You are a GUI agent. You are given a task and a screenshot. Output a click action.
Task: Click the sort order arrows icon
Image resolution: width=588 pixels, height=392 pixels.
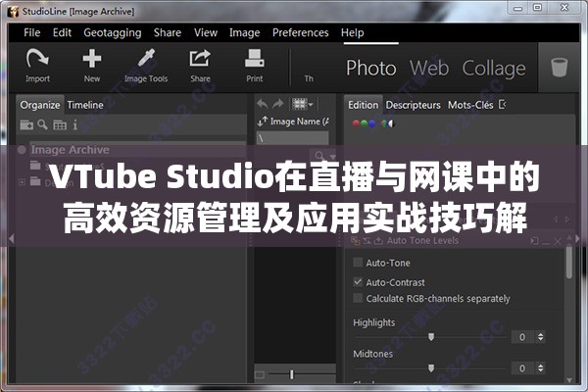click(263, 122)
